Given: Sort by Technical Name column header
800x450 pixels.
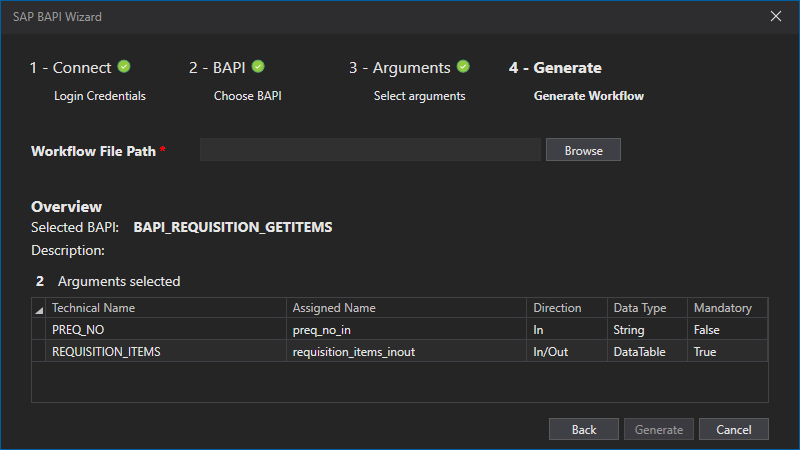Looking at the screenshot, I should 166,308.
